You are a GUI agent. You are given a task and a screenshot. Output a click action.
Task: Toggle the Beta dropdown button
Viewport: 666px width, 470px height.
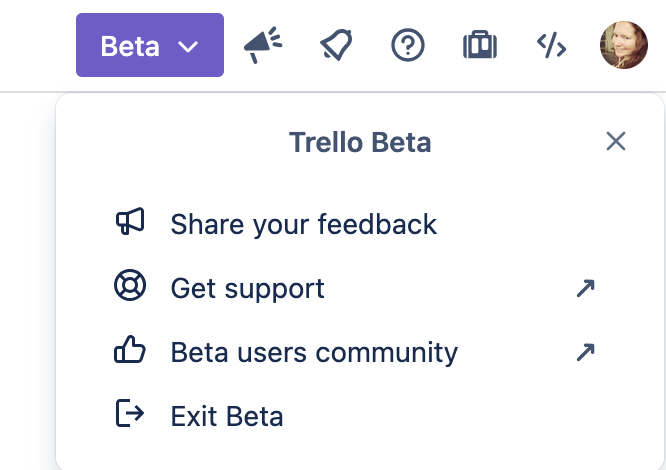pyautogui.click(x=149, y=45)
